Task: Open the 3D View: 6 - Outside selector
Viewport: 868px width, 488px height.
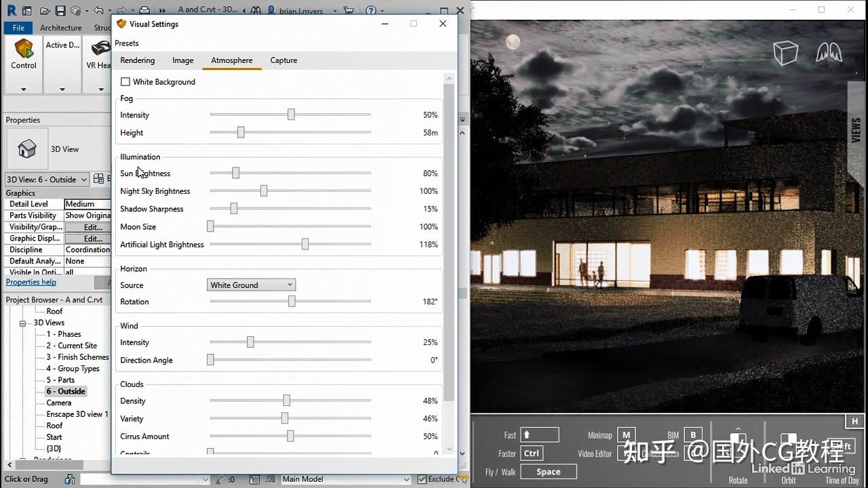Action: [47, 179]
